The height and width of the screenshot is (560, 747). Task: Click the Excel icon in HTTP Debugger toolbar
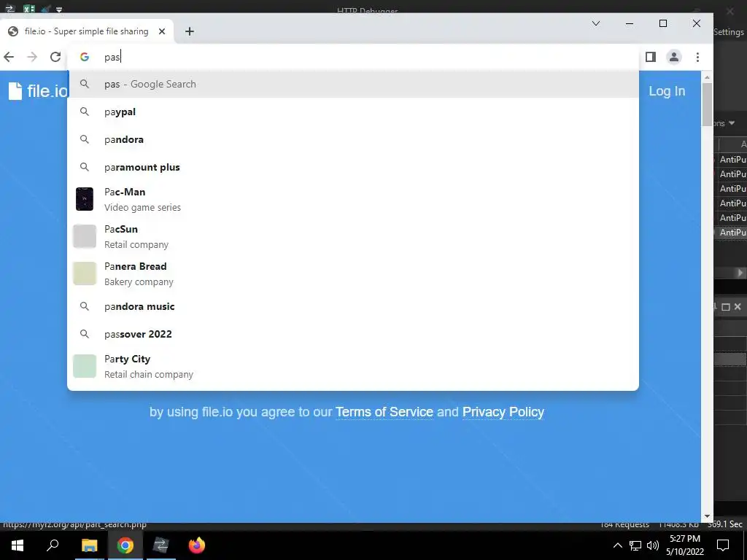pos(29,8)
